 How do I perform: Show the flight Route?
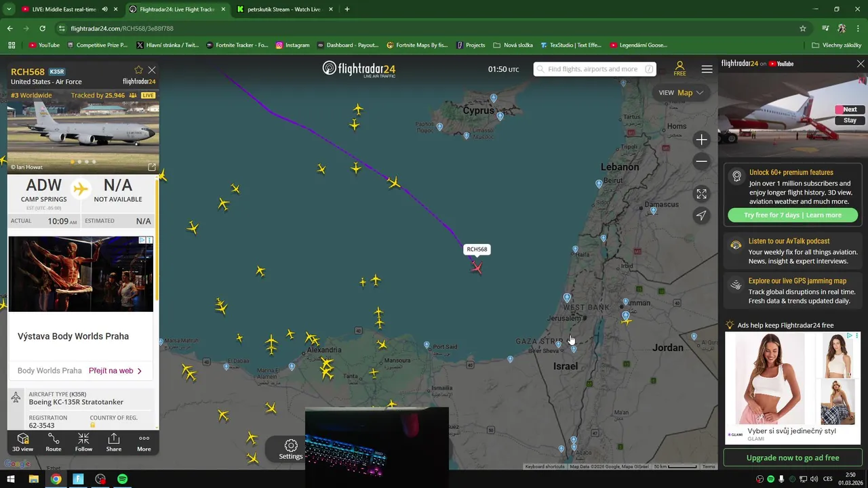click(x=54, y=443)
